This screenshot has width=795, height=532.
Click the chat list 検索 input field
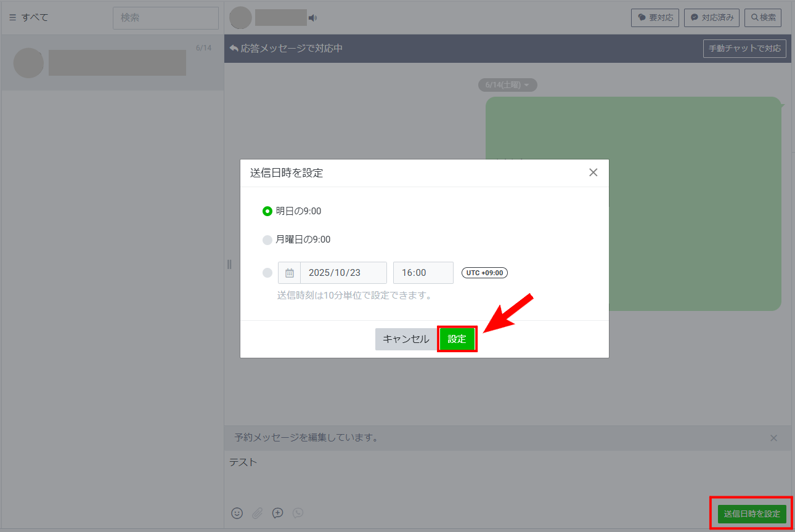[165, 18]
